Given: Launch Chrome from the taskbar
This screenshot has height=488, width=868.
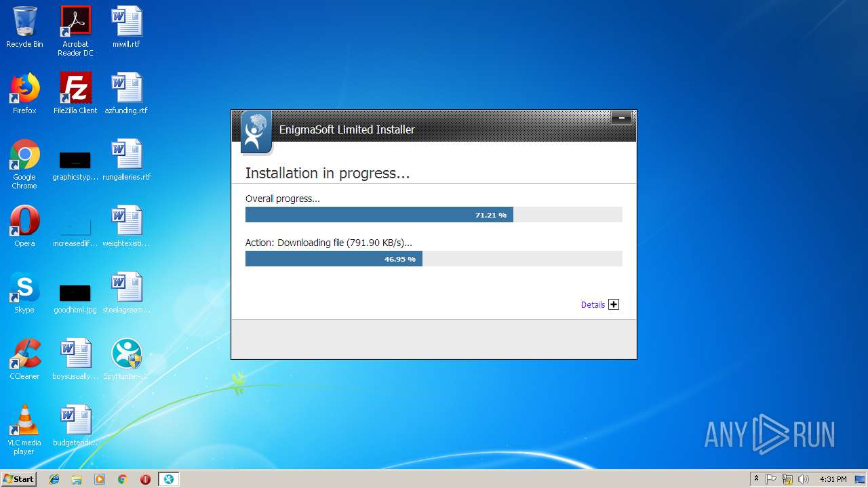Looking at the screenshot, I should pos(123,479).
